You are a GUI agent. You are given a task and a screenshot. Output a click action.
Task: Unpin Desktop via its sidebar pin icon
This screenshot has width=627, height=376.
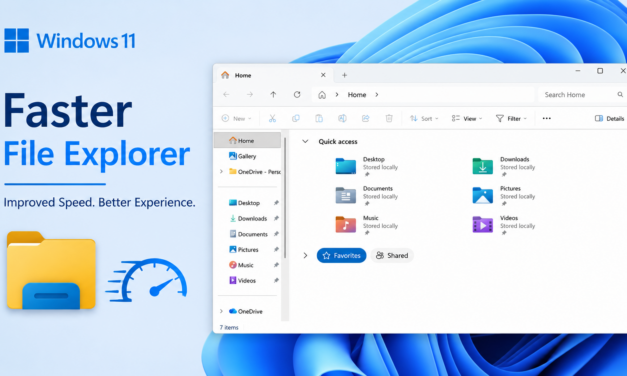tap(276, 203)
